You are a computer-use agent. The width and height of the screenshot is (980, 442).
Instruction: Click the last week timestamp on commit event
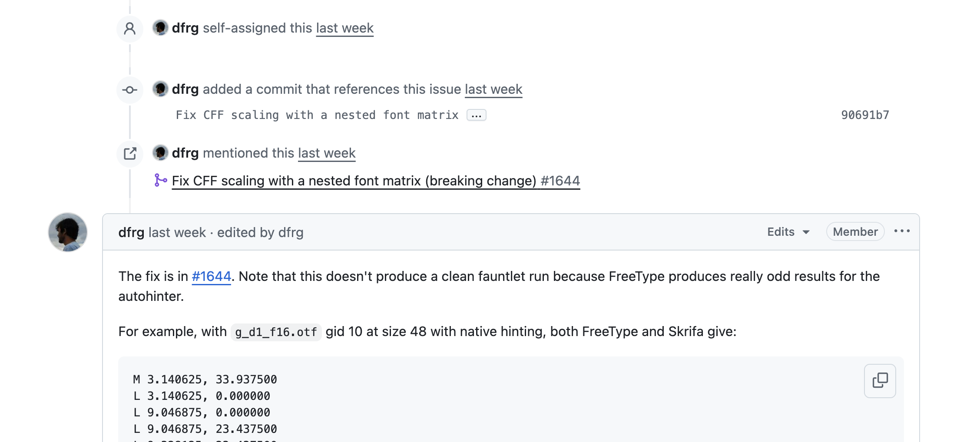click(493, 89)
